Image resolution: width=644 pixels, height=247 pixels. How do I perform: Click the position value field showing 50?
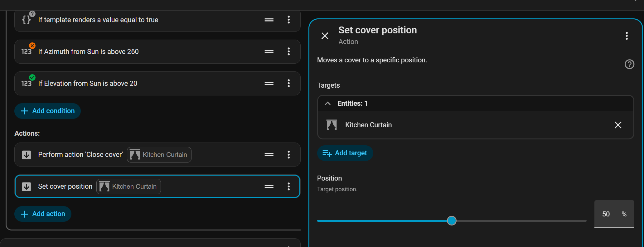pyautogui.click(x=614, y=214)
